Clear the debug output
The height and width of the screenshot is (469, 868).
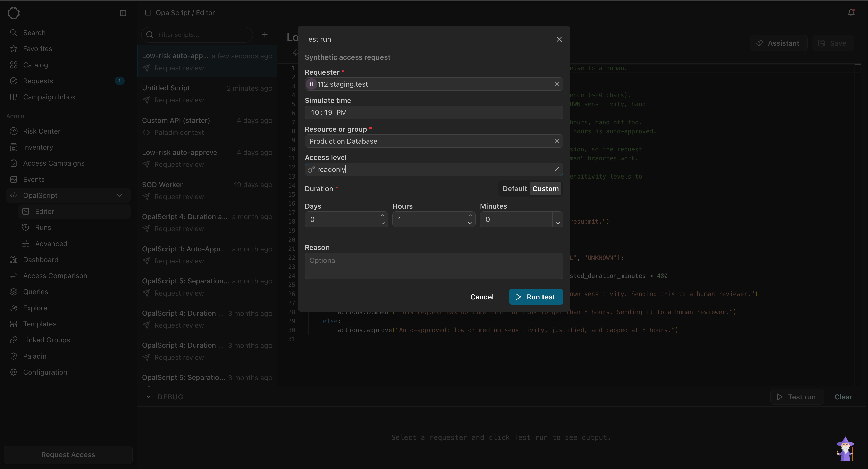point(843,397)
